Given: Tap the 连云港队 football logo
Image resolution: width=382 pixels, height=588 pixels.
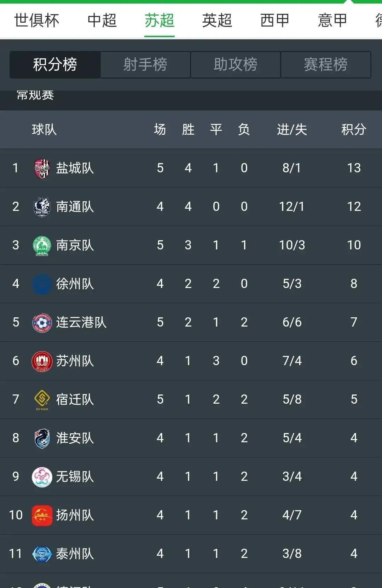Looking at the screenshot, I should (42, 323).
